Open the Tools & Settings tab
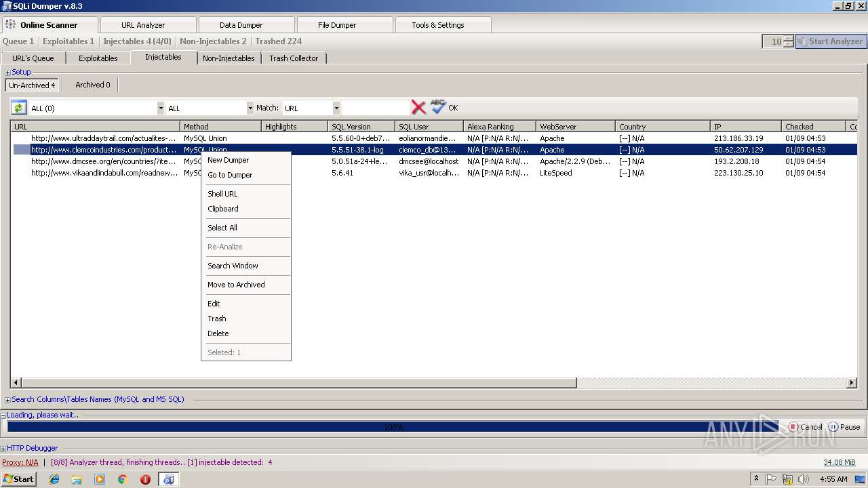 pos(438,25)
